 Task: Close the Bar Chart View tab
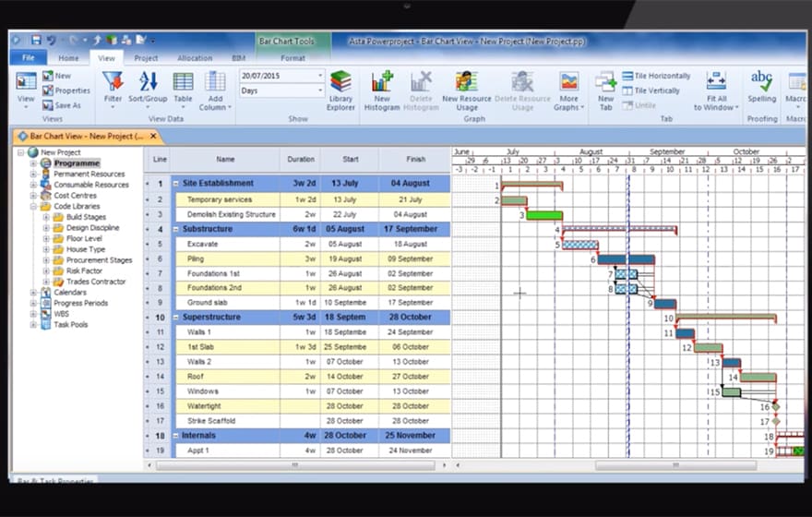click(x=153, y=136)
